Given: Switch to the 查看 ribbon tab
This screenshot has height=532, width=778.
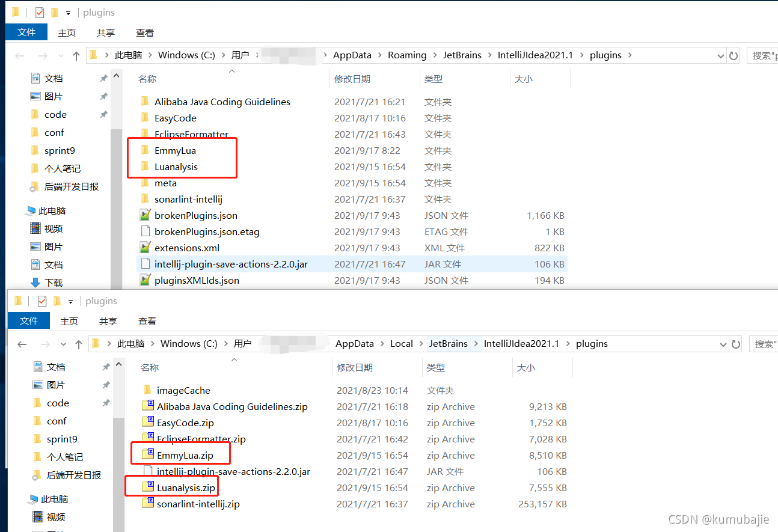Looking at the screenshot, I should 144,32.
